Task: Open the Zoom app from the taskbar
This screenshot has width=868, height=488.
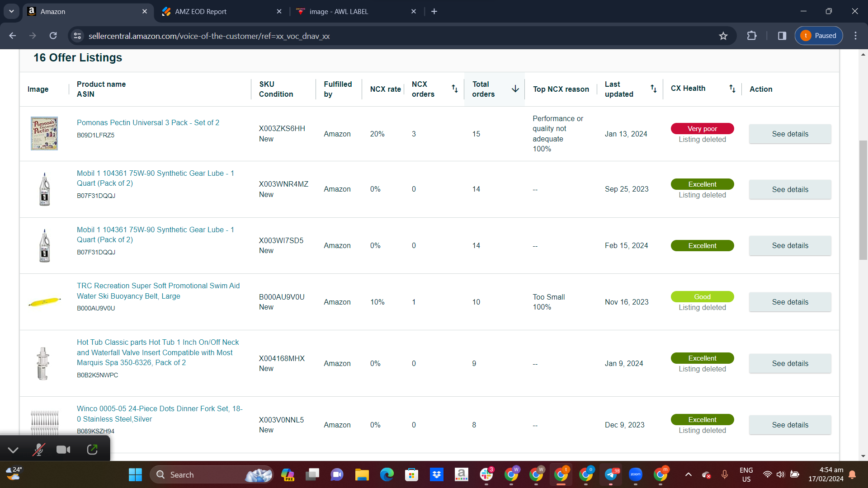Action: coord(636,474)
